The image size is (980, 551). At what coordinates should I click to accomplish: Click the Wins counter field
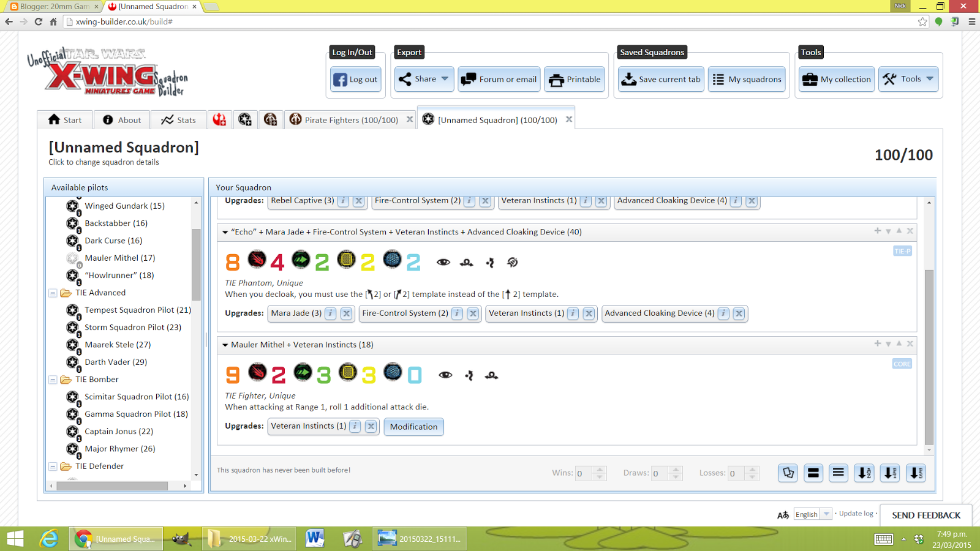pyautogui.click(x=584, y=473)
